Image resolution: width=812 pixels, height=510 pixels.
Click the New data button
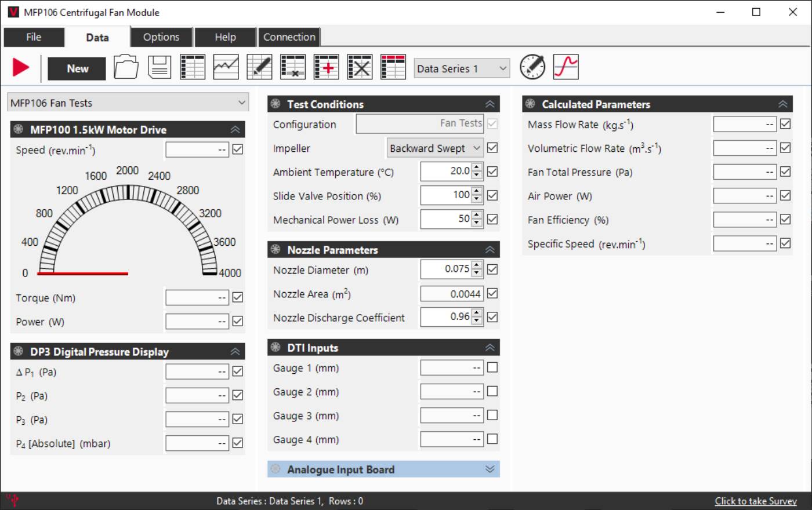coord(76,68)
